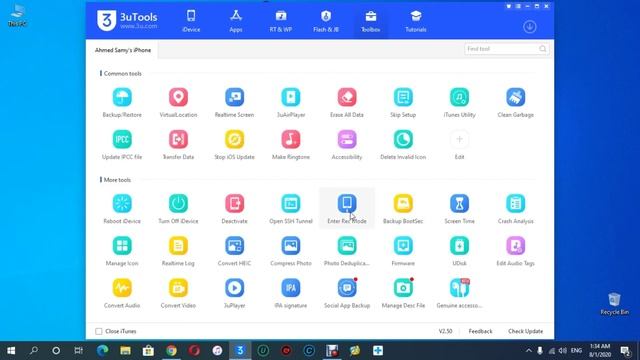
Task: Toggle the Close iTunes checkbox
Action: (x=99, y=331)
